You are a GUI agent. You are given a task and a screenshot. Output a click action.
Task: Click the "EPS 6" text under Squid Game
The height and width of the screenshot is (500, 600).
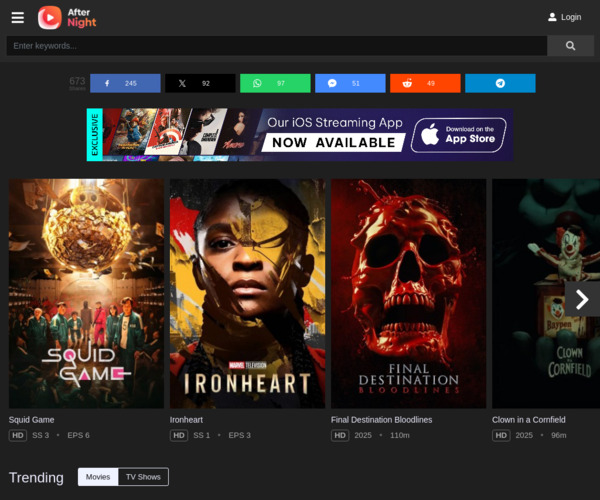[x=78, y=435]
